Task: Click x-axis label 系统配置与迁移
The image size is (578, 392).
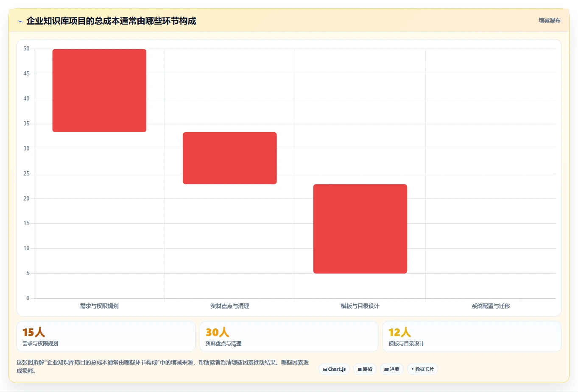Action: [491, 306]
